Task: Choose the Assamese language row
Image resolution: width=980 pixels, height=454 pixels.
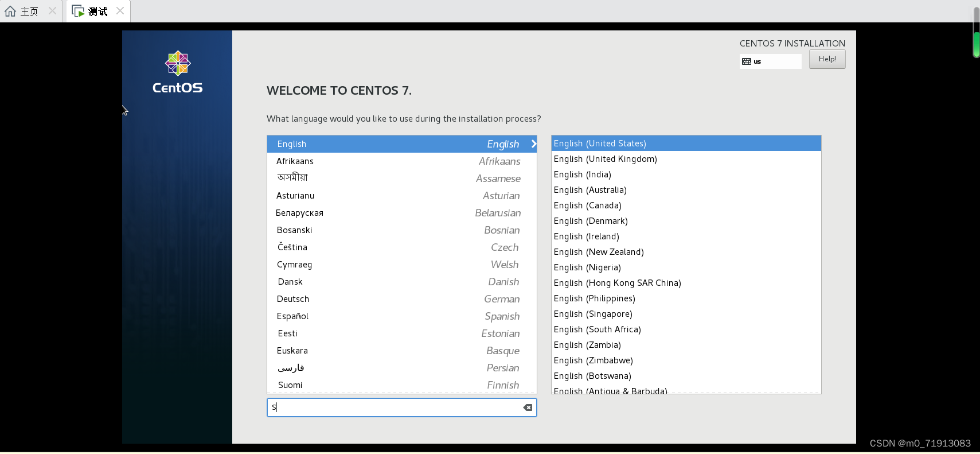Action: [402, 179]
